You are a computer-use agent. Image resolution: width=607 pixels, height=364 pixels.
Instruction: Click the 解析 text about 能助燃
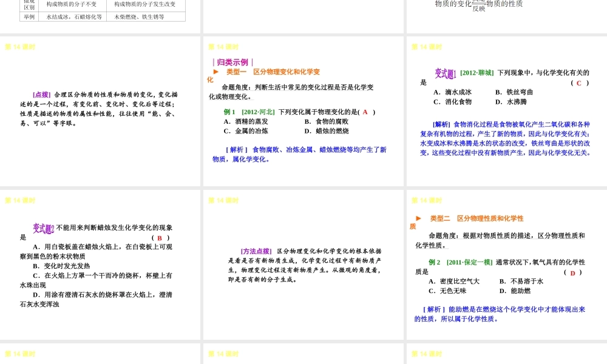(500, 314)
